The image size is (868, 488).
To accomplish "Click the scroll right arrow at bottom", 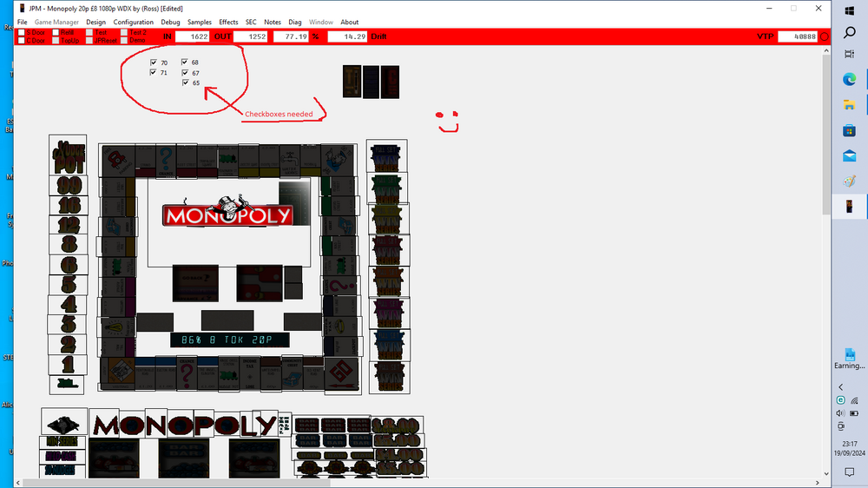I will (x=817, y=483).
